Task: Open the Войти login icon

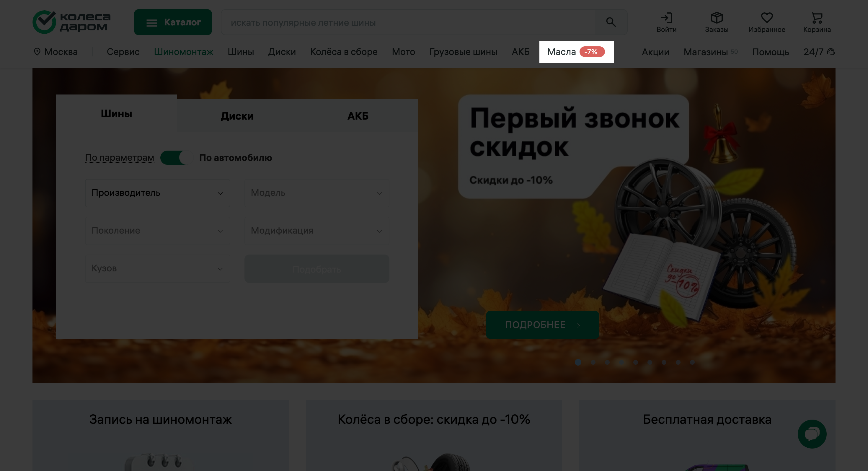Action: pos(666,18)
